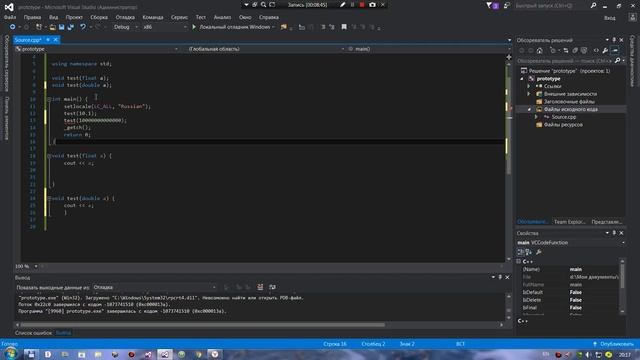Click the Quick Launch search magnifier icon

click(593, 5)
